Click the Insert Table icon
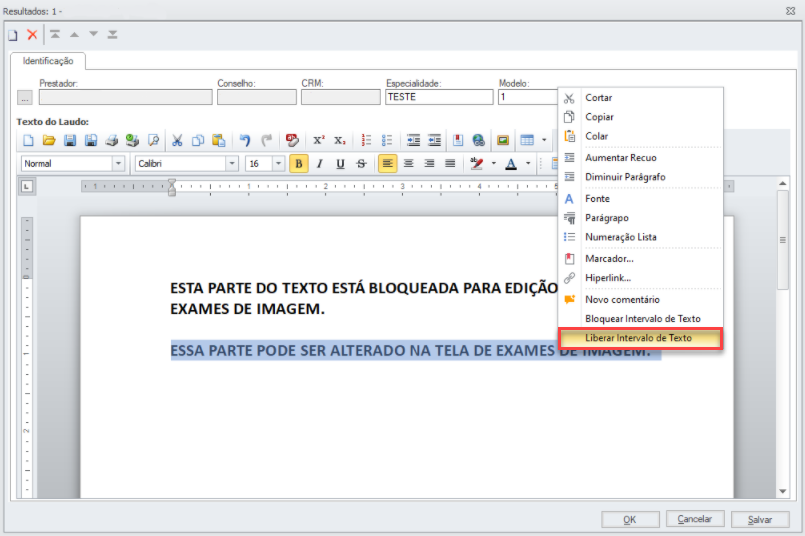This screenshot has width=805, height=536. pyautogui.click(x=527, y=140)
